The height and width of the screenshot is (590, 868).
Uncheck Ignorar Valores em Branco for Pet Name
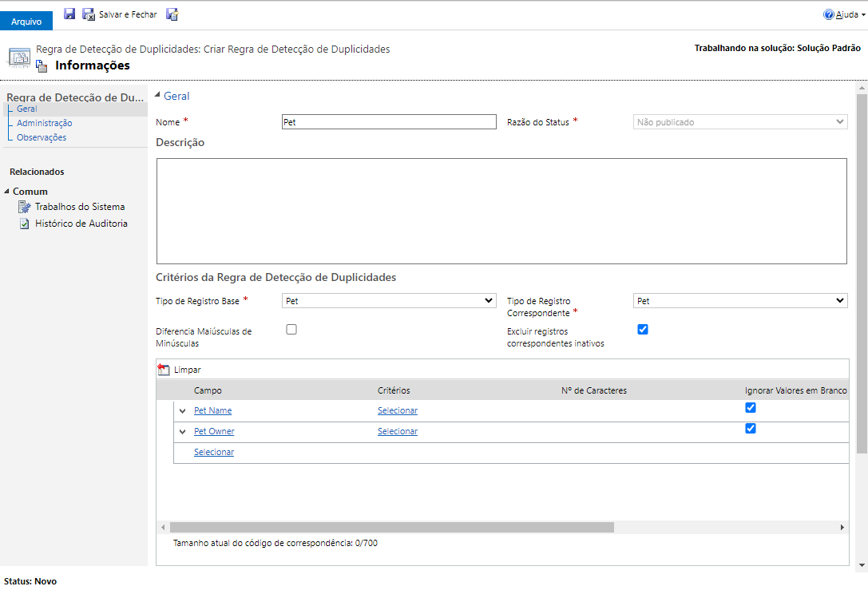click(750, 408)
